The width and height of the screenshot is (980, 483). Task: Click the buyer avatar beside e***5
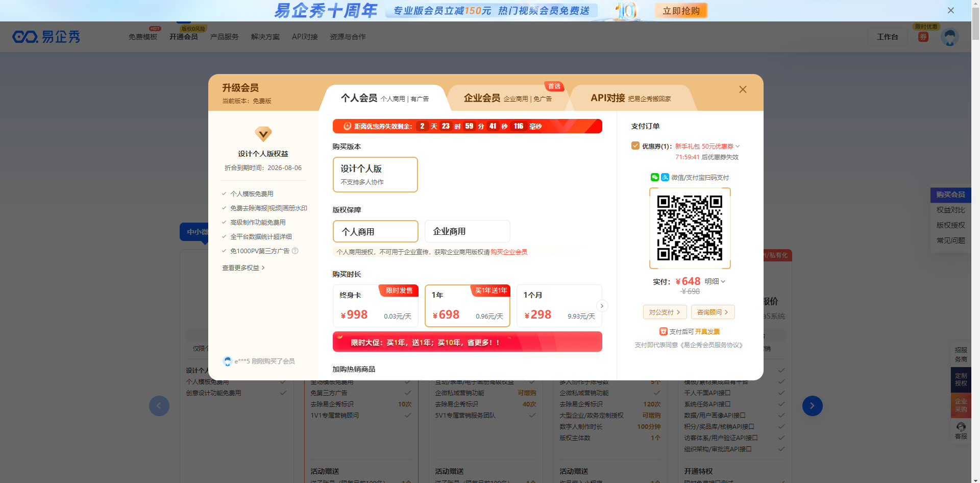[x=228, y=361]
